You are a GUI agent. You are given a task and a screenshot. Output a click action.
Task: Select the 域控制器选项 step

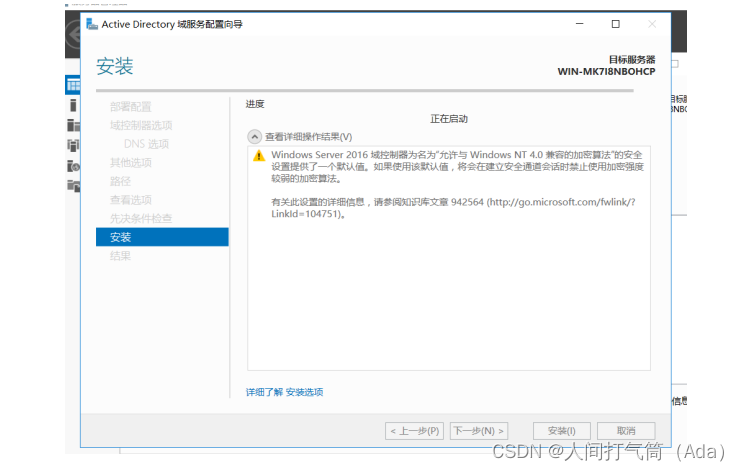[x=141, y=125]
